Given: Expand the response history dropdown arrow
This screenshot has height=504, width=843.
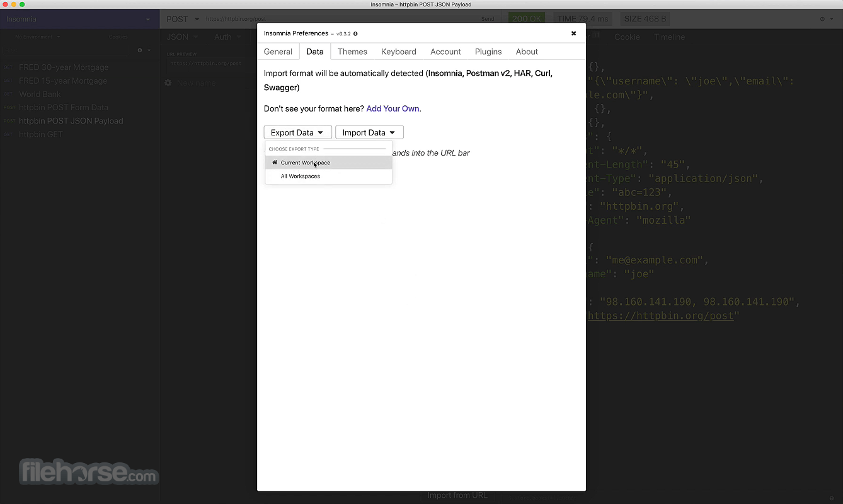Looking at the screenshot, I should pos(830,19).
